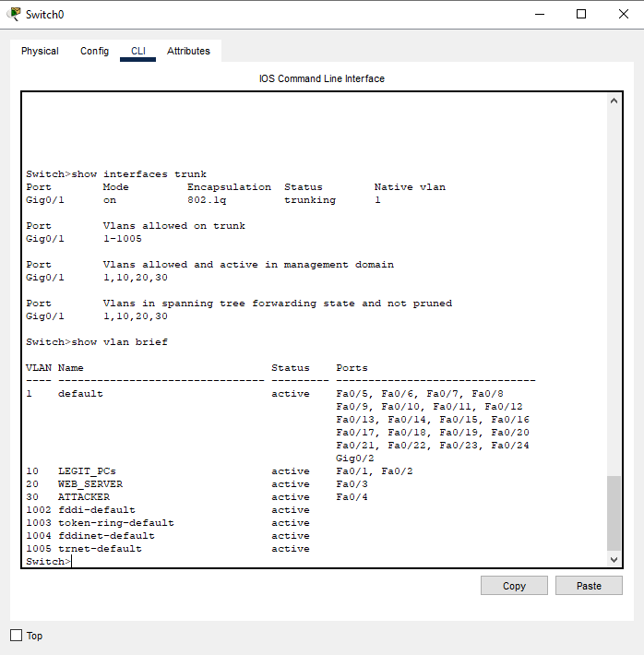Close the Switch0 window

(624, 14)
